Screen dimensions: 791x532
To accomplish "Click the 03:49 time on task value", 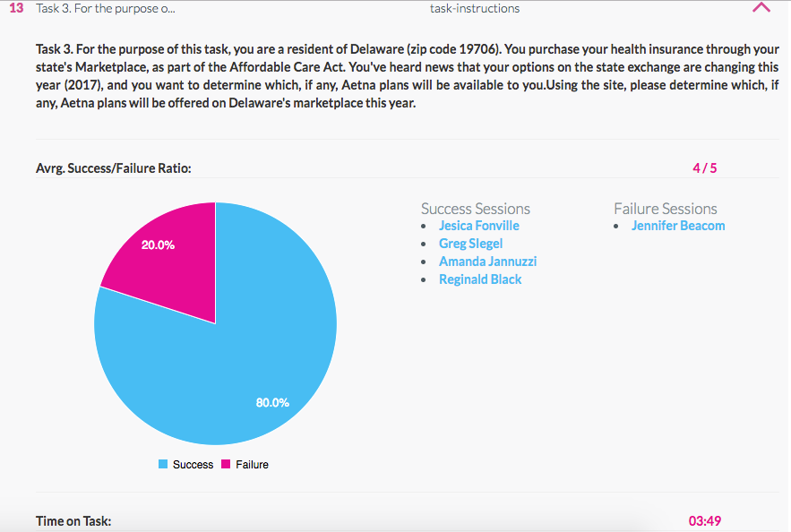I will [704, 520].
